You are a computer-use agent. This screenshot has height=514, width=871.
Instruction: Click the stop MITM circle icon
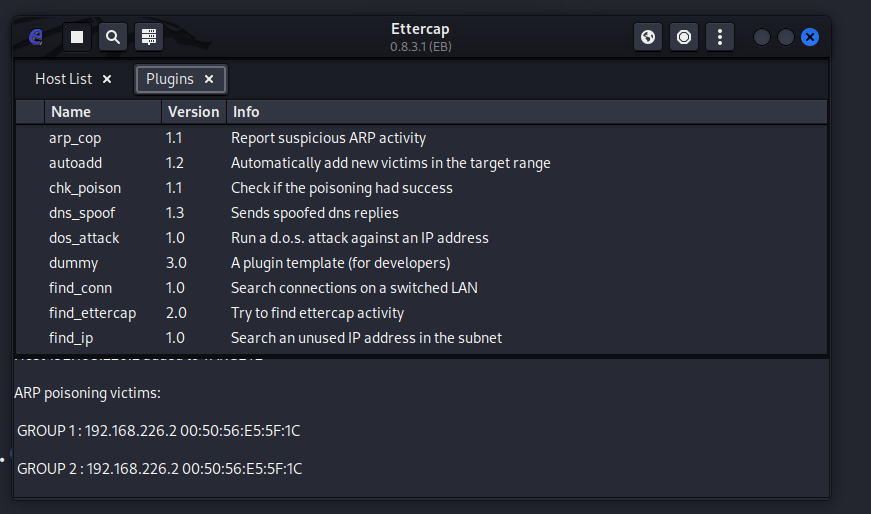[684, 37]
